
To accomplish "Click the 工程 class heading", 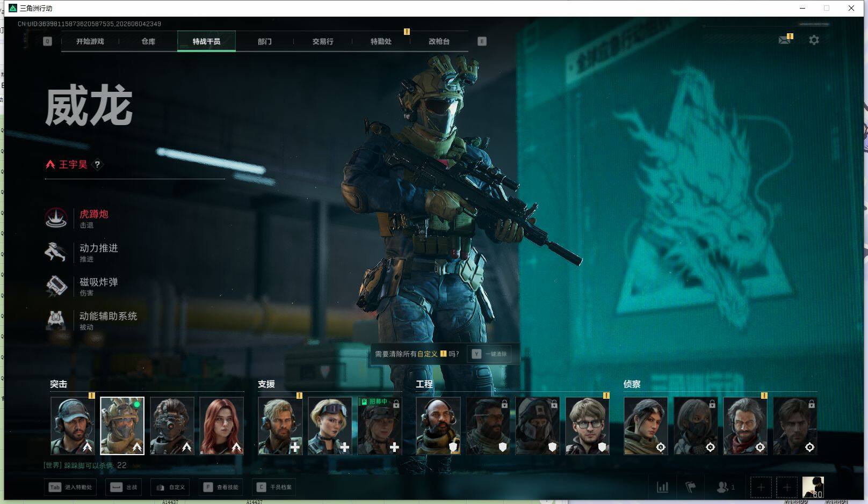I will (x=424, y=384).
